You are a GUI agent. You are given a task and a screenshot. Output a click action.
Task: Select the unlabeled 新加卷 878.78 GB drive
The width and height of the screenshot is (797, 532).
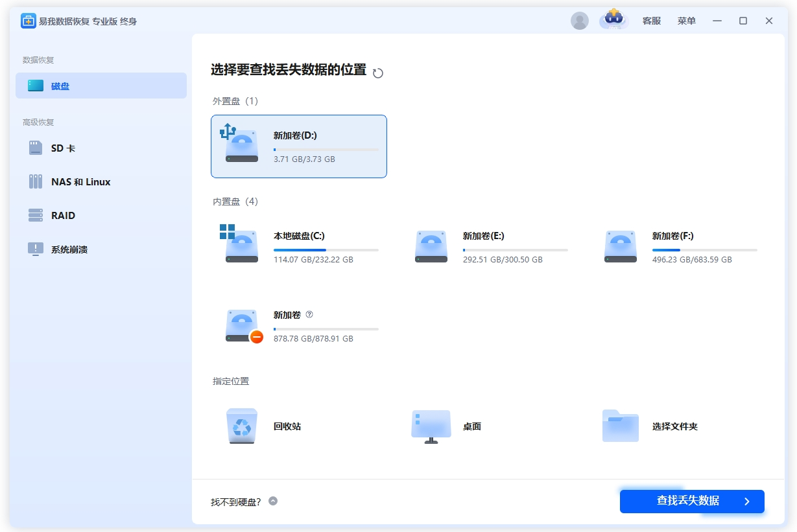click(x=299, y=326)
